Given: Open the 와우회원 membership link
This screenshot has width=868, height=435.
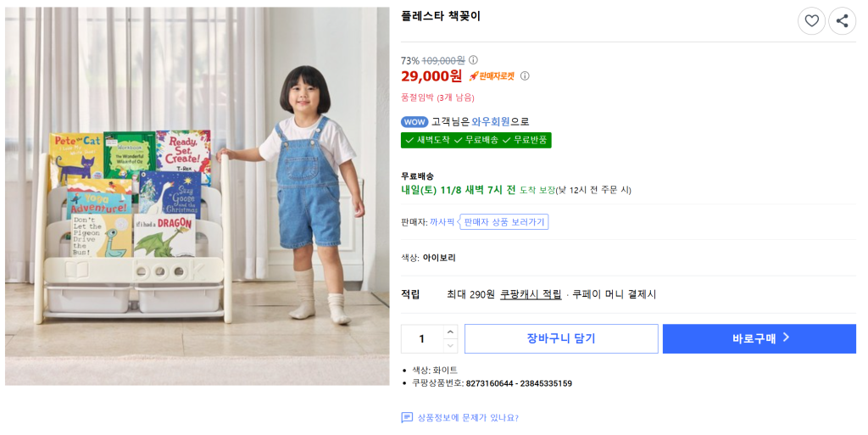Looking at the screenshot, I should point(491,122).
